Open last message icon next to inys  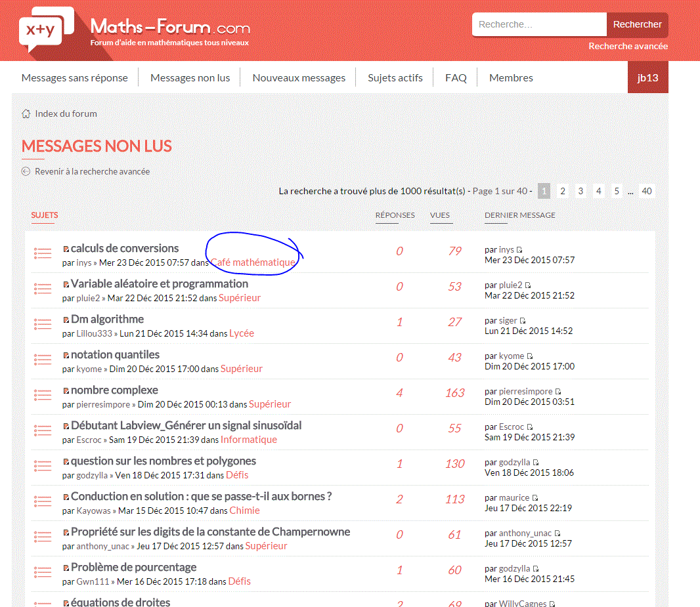click(x=519, y=250)
